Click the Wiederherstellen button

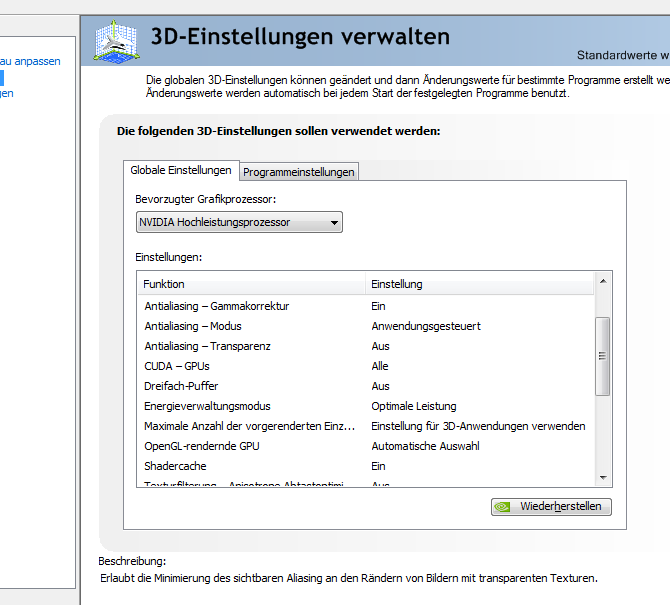pos(551,507)
